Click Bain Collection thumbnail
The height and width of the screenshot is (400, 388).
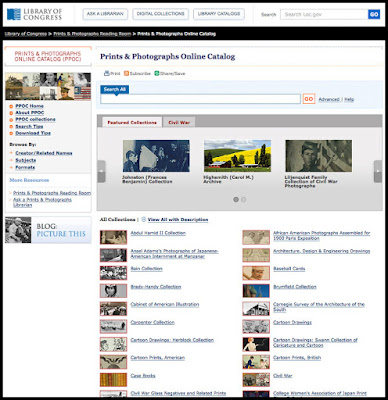[113, 273]
